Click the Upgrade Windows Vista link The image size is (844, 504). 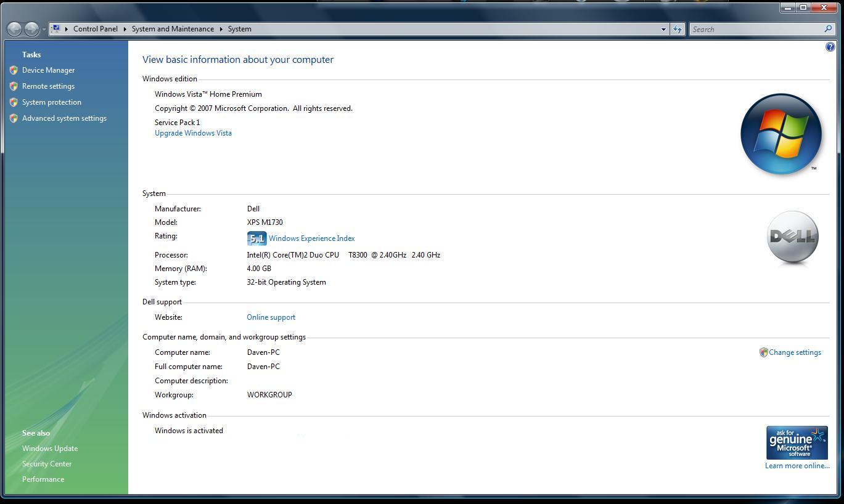pyautogui.click(x=193, y=133)
